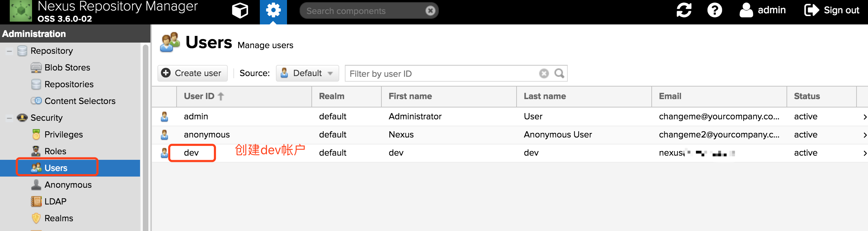Click Sign out

coord(832,10)
